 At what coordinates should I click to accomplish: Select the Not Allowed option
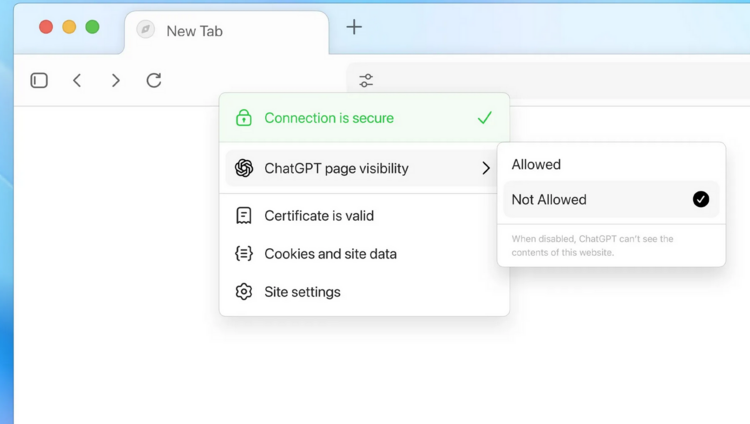[549, 199]
